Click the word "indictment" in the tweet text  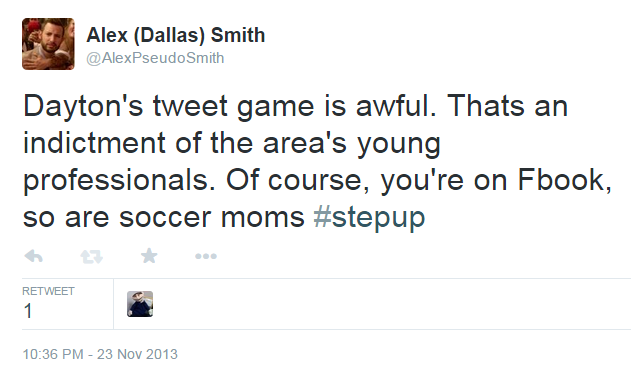[x=94, y=143]
